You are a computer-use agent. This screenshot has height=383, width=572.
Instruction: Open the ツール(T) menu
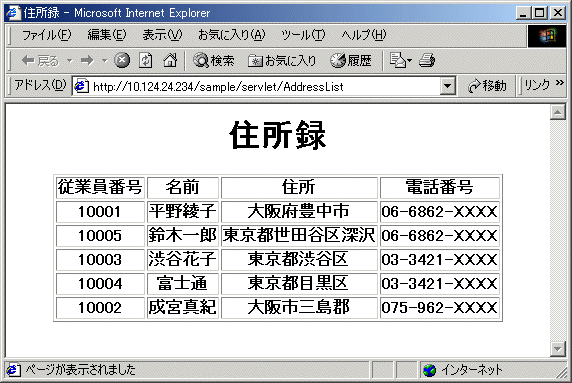[x=303, y=35]
